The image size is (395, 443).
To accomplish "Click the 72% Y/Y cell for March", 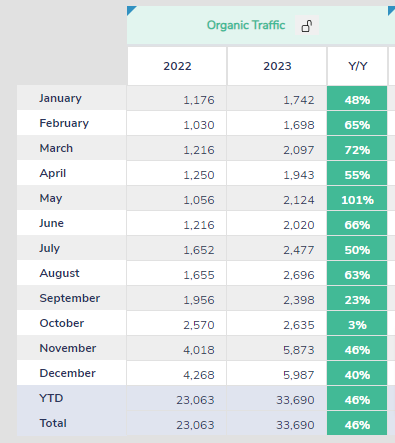I will (x=357, y=150).
